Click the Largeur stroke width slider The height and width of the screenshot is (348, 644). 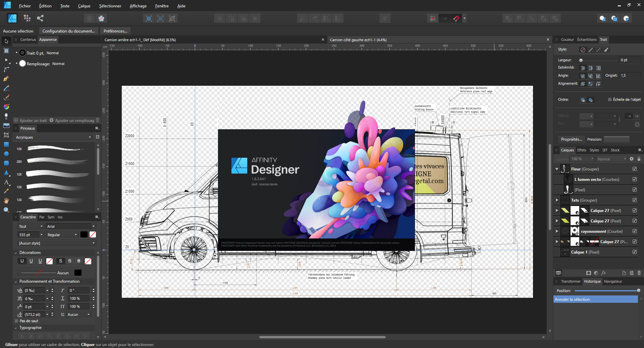point(599,60)
